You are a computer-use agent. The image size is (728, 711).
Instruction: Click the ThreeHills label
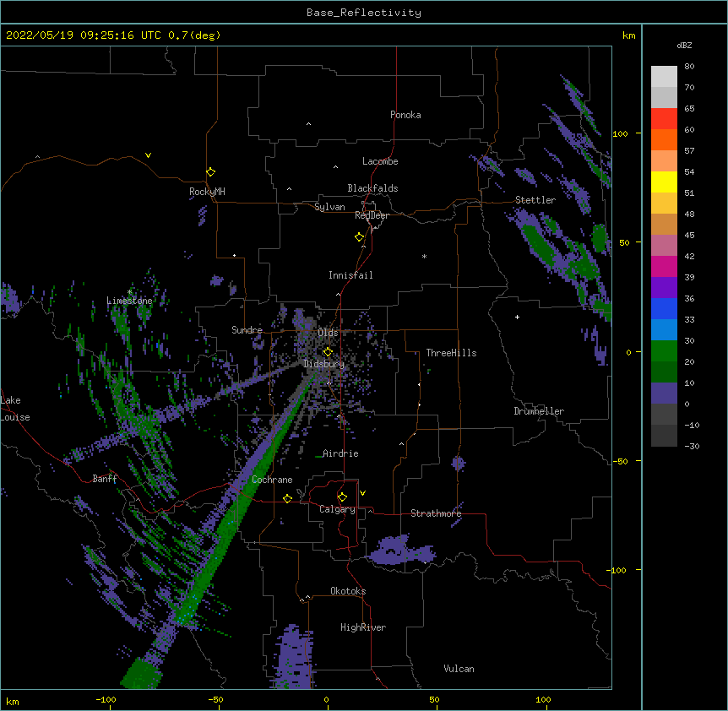pyautogui.click(x=451, y=353)
